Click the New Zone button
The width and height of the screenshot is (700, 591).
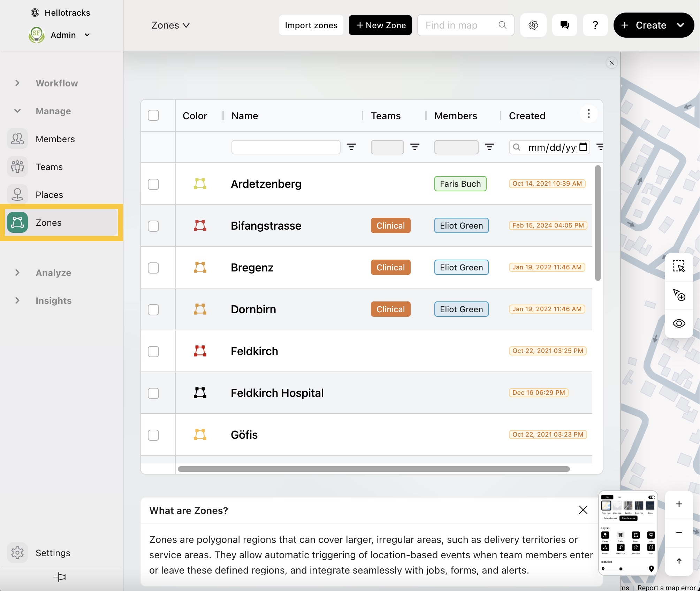coord(380,25)
